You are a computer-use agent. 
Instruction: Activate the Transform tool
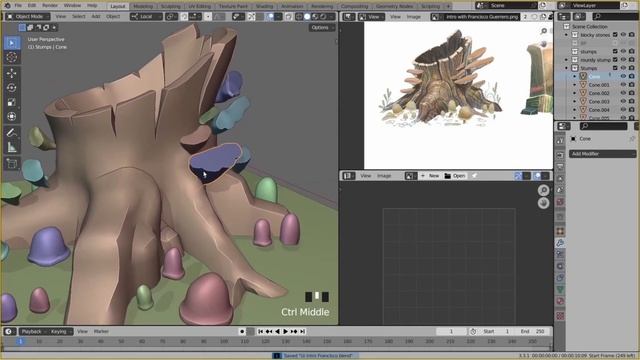(x=12, y=116)
